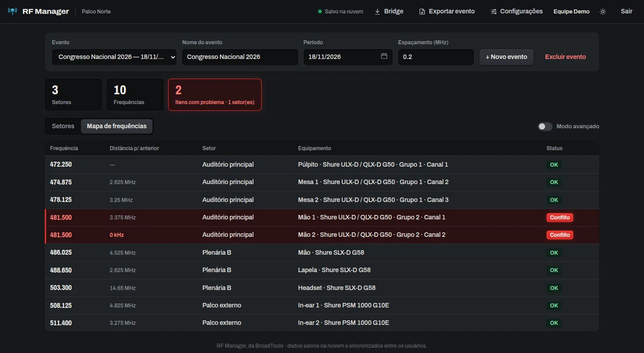Viewport: 644px width, 353px height.
Task: Open the calendar picker icon in Período
Action: pos(384,56)
